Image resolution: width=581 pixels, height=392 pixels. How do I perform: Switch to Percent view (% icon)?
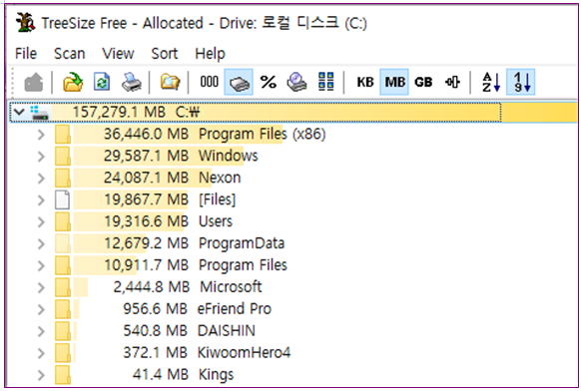(x=269, y=82)
